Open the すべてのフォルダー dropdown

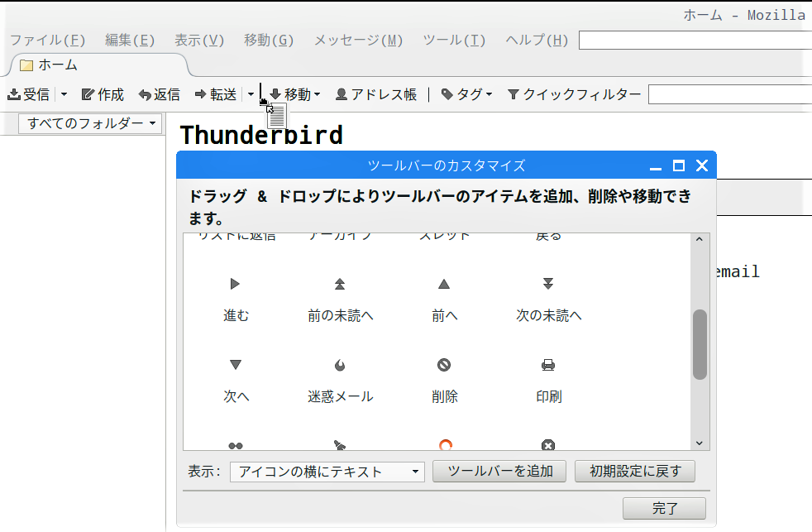(90, 123)
